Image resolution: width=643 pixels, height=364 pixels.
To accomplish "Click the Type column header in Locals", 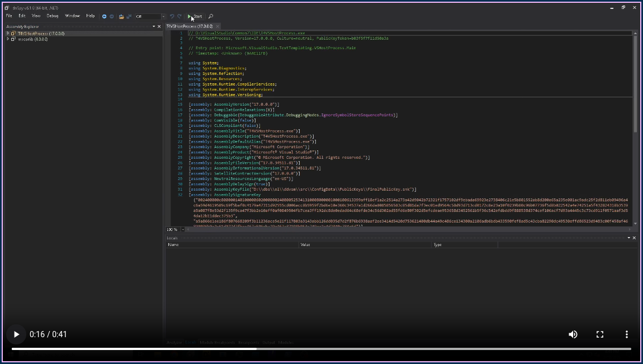I will (x=465, y=245).
